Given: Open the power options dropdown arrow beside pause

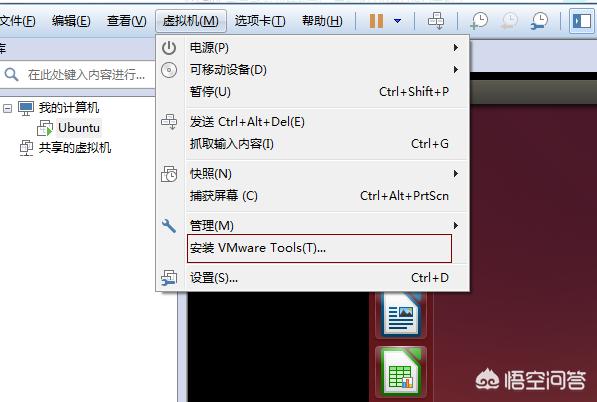Looking at the screenshot, I should [x=397, y=21].
